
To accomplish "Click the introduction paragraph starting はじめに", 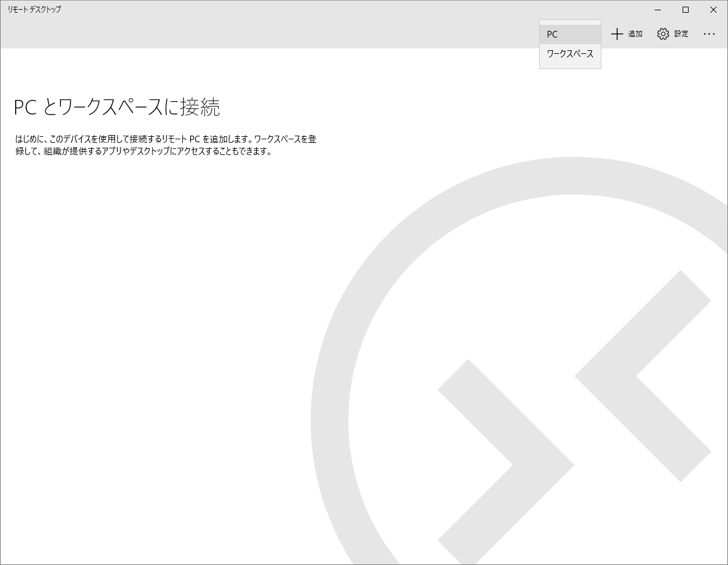I will (165, 145).
